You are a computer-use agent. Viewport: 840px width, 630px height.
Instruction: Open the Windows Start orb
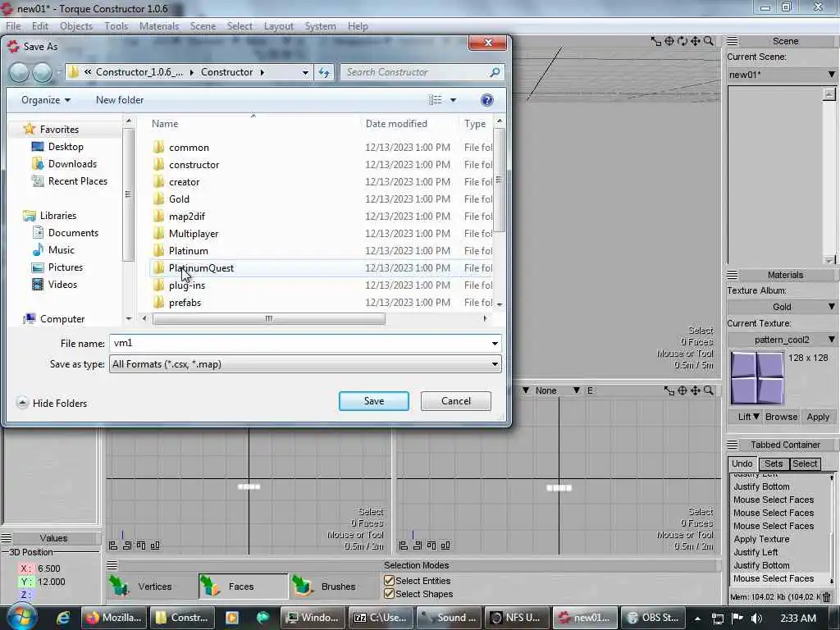22,617
